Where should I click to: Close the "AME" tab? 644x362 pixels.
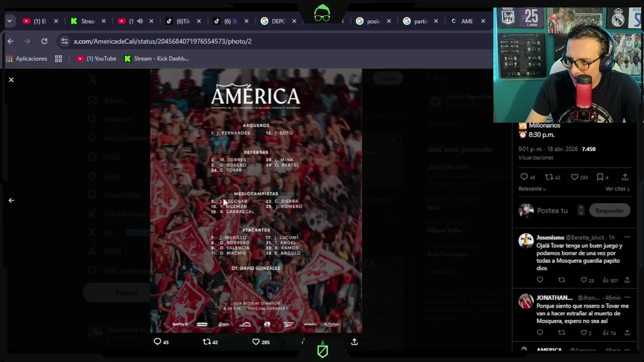483,21
